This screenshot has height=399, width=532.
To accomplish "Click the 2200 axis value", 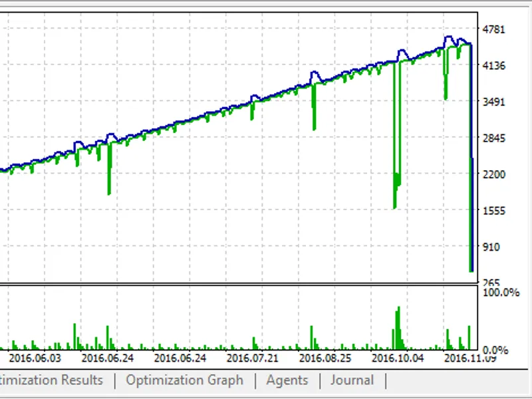I will coord(493,174).
